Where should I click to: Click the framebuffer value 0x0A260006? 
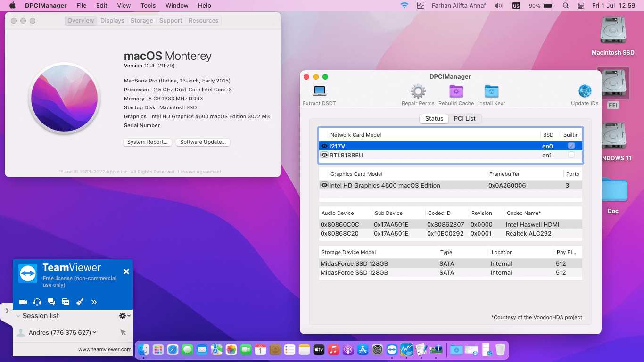(507, 185)
